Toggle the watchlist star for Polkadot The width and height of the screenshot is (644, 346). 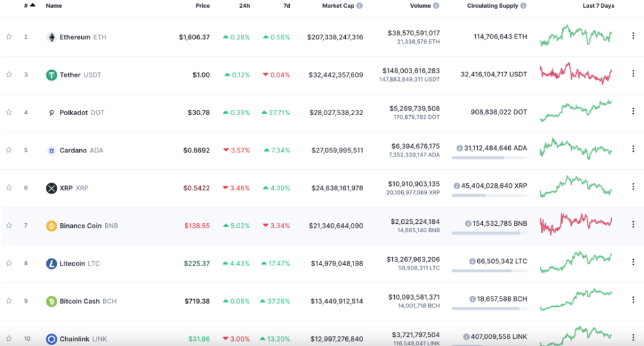click(9, 113)
